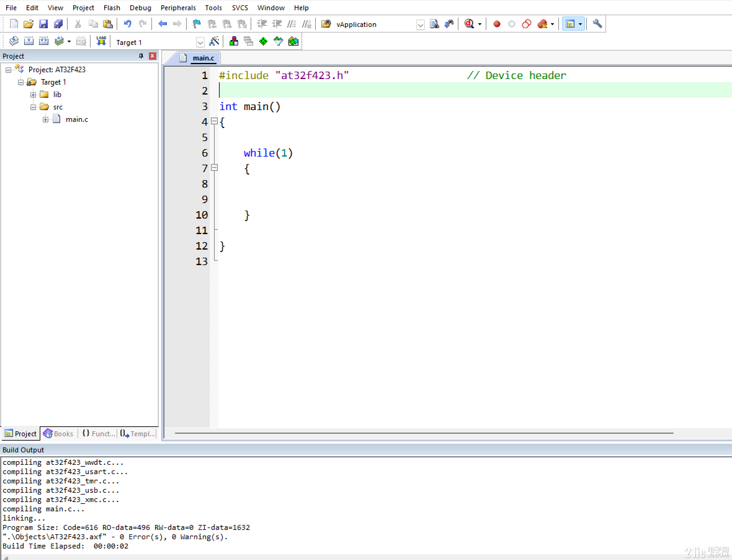Expand main.c file dependencies
Viewport: 732px width, 560px height.
point(45,120)
